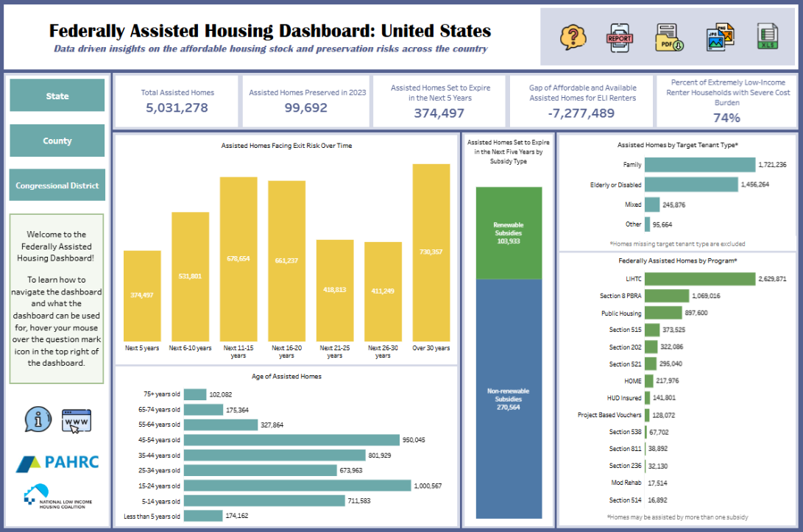Select the Next 5 years bar
The image size is (803, 532).
(142, 296)
